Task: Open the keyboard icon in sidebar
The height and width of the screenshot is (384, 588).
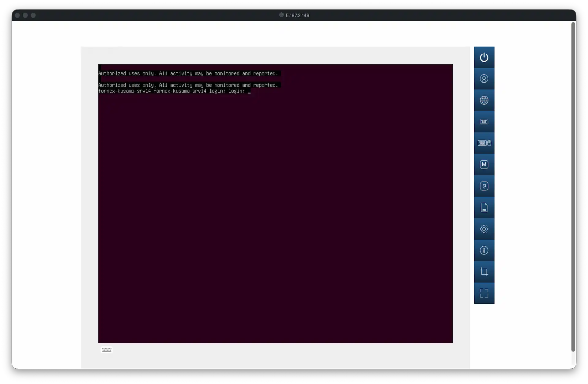Action: [484, 122]
